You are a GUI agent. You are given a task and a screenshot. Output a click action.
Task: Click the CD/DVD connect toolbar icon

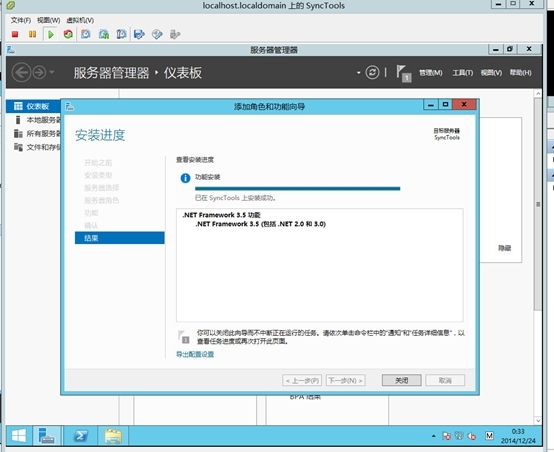tap(157, 34)
